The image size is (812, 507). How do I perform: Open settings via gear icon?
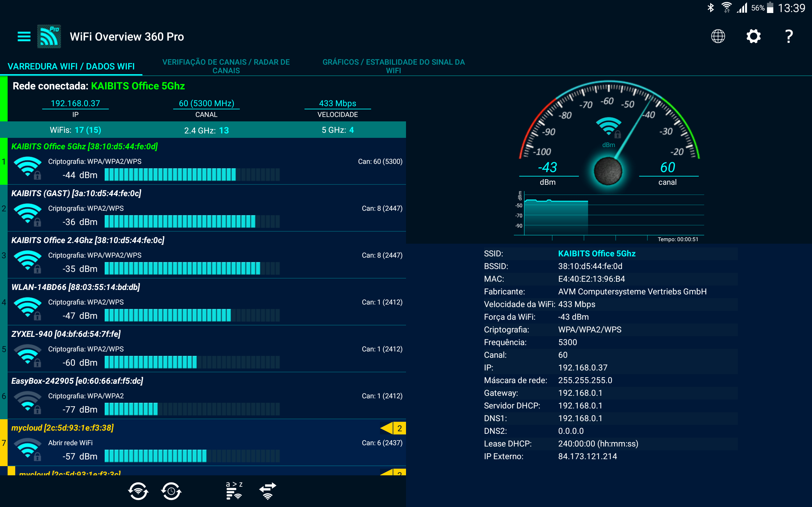point(753,36)
